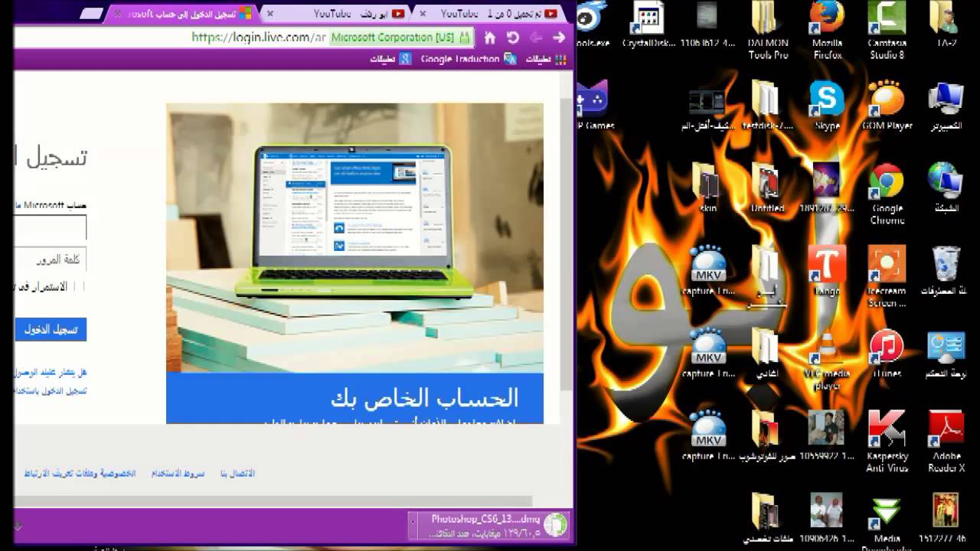The width and height of the screenshot is (980, 551).
Task: Reload the page with the refresh icon
Action: coord(513,37)
